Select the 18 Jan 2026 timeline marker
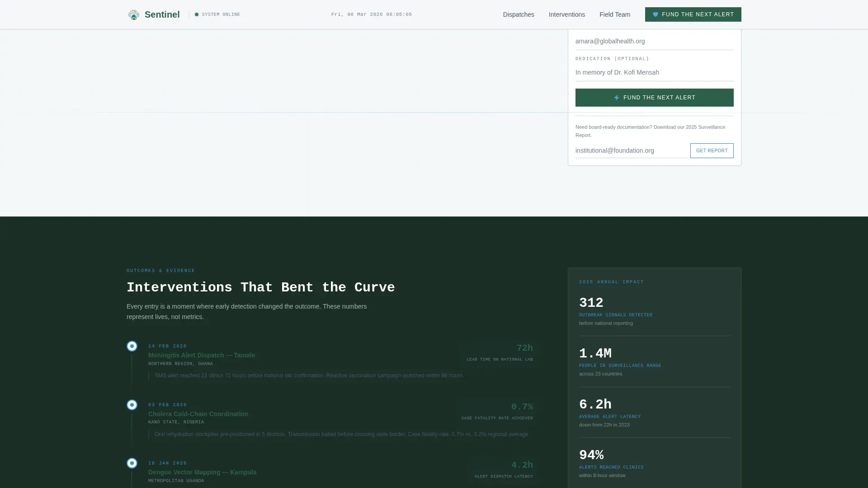Screen dimensions: 868x488 click(132, 463)
